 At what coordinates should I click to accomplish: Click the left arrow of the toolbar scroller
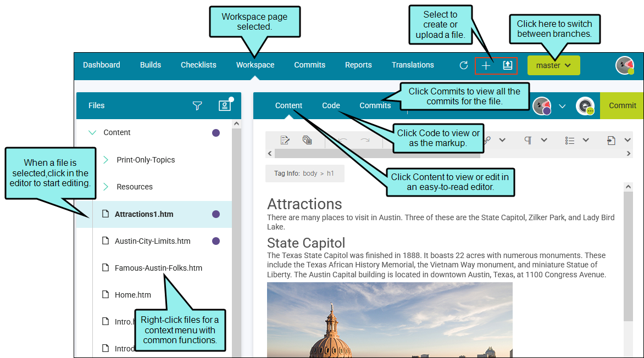tap(270, 154)
